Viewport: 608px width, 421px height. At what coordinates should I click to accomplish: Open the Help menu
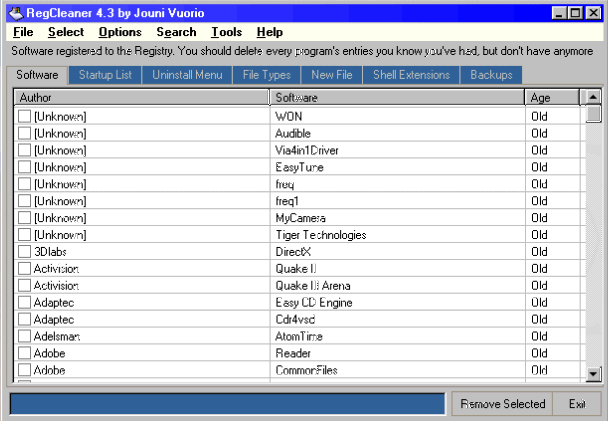[x=269, y=32]
